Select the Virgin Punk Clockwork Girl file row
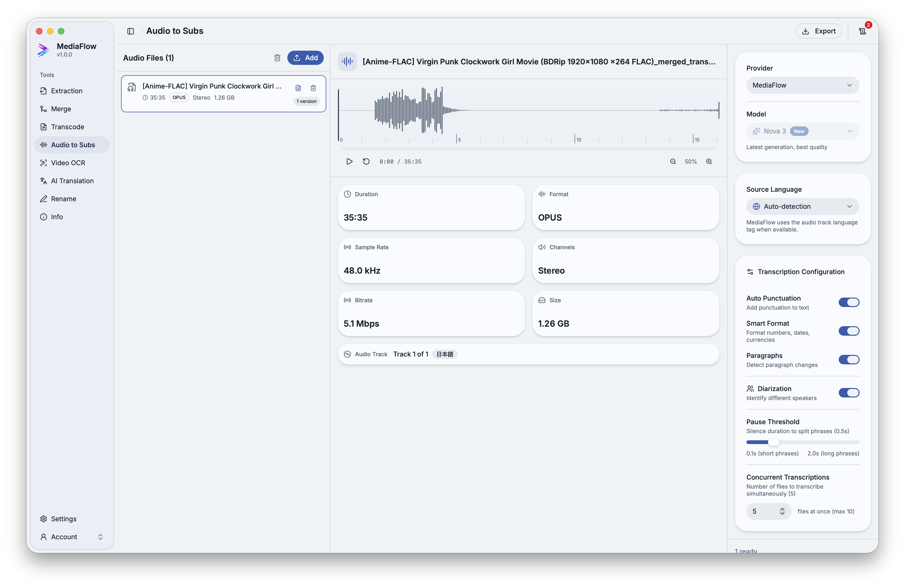 click(224, 94)
